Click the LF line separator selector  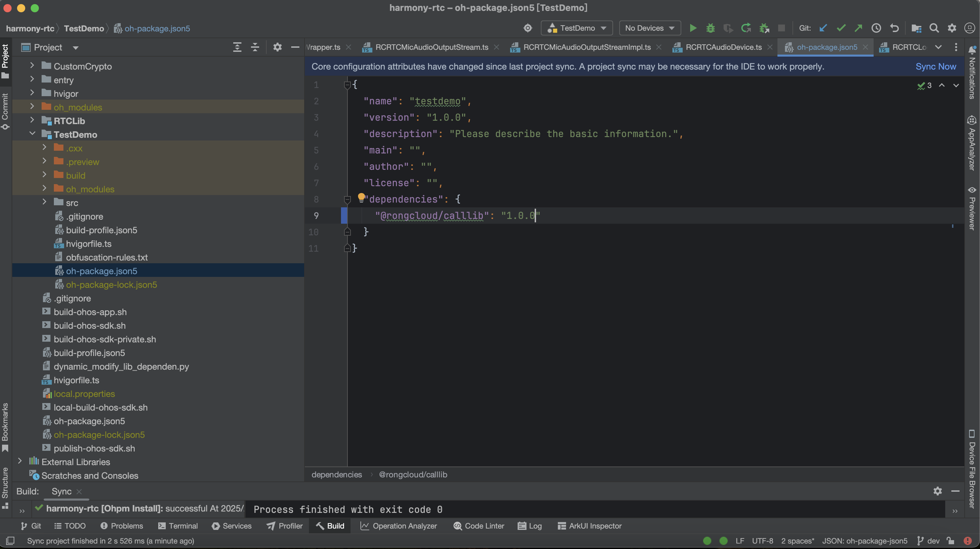point(740,540)
